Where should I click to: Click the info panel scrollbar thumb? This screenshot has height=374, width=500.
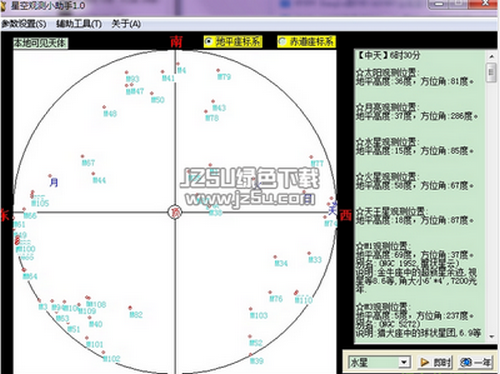tap(491, 72)
